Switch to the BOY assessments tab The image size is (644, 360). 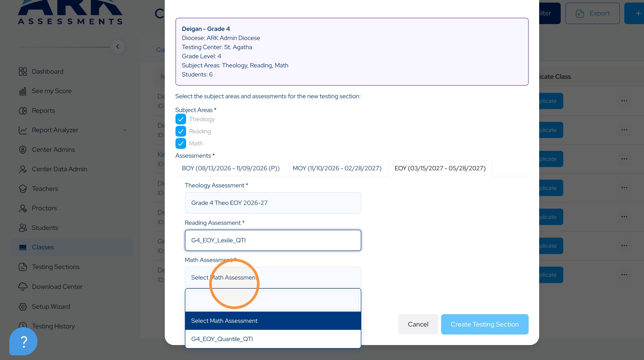[231, 168]
